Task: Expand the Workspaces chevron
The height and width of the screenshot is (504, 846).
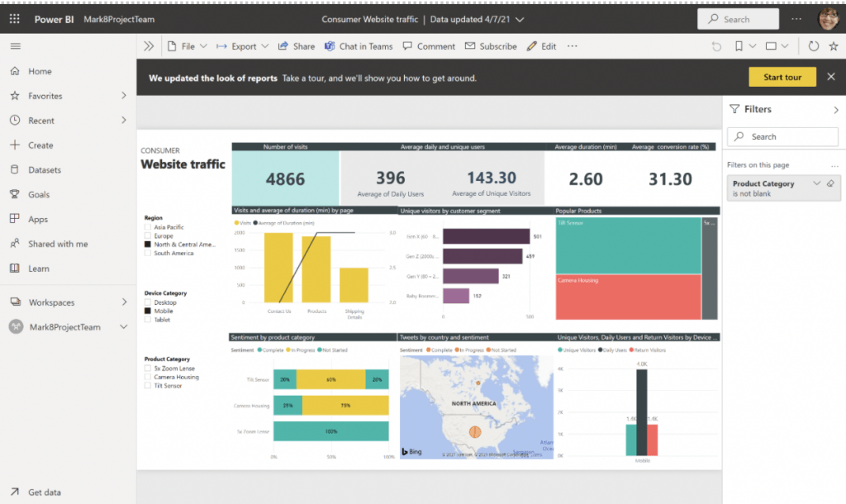Action: 124,302
